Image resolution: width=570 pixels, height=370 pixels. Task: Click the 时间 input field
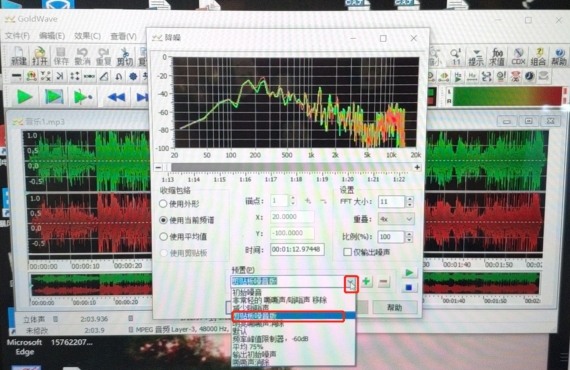pyautogui.click(x=297, y=249)
